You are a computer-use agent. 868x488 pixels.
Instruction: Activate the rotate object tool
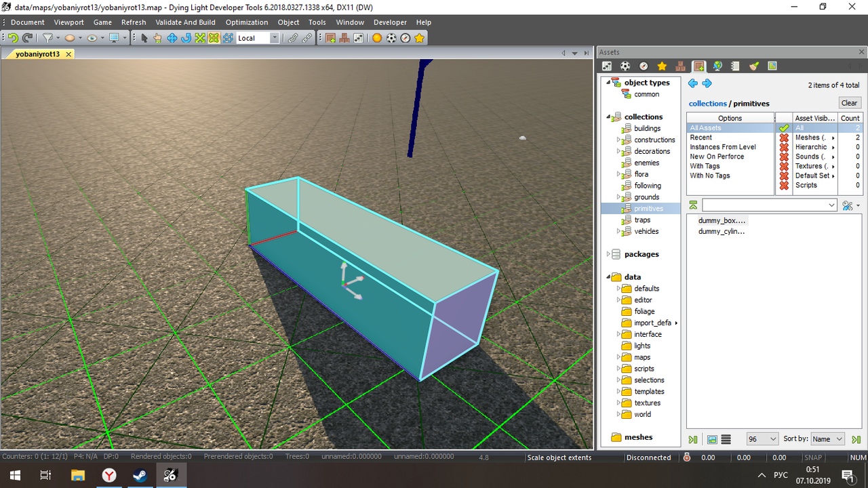point(186,38)
